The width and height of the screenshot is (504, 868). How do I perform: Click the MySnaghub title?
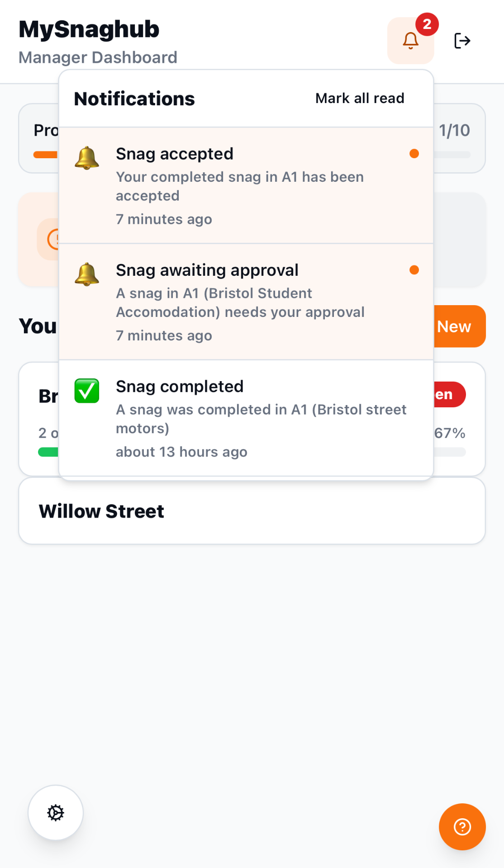point(89,29)
